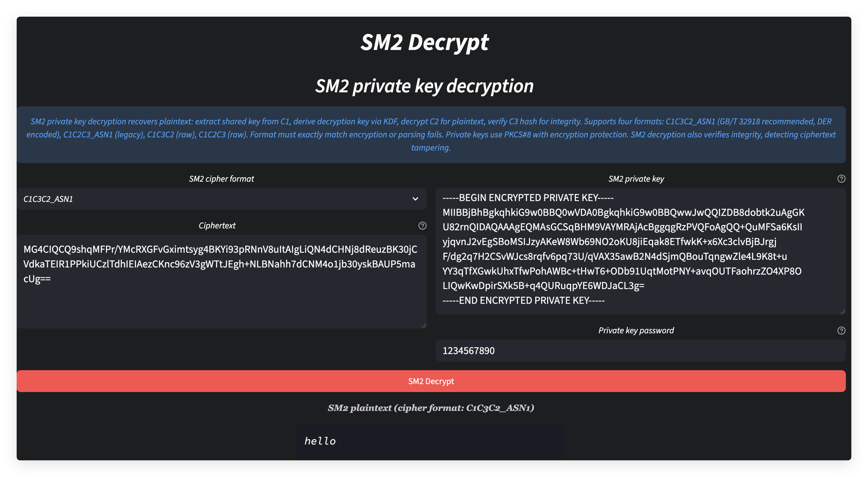
Task: Click the SM2 private key textarea resize handle
Action: [x=842, y=311]
